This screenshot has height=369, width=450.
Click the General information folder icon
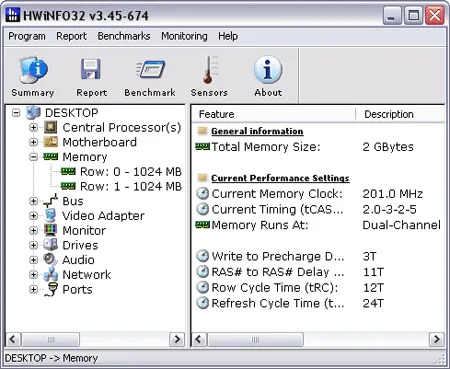(202, 131)
